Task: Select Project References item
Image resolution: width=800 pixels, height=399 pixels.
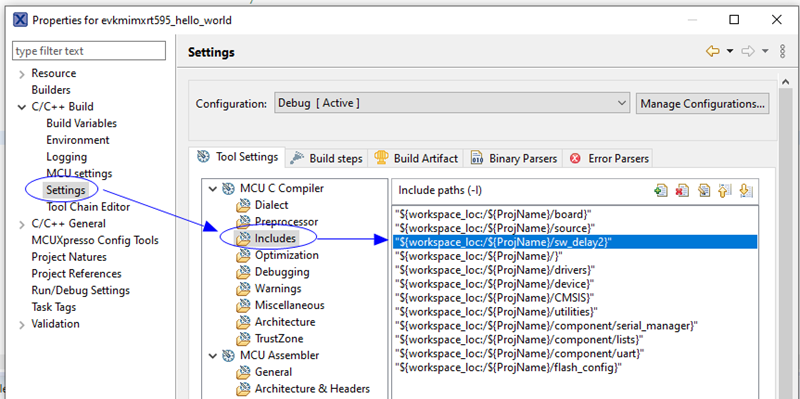Action: click(77, 273)
